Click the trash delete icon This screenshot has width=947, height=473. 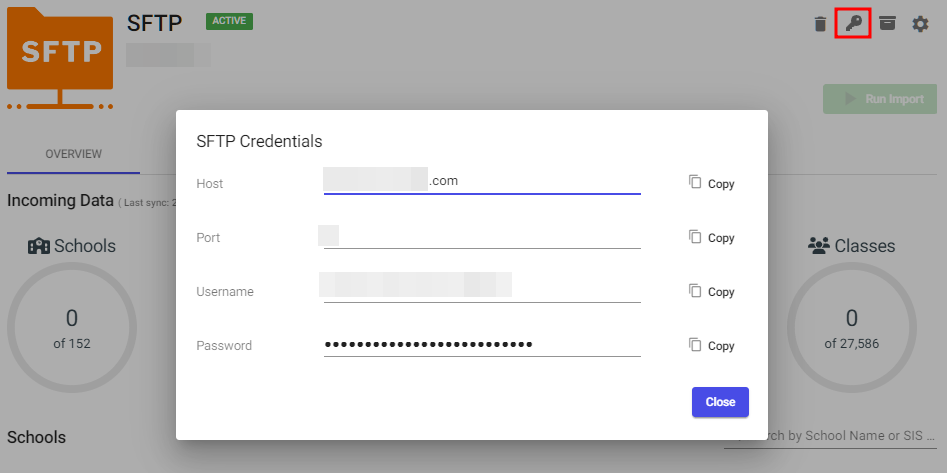820,23
